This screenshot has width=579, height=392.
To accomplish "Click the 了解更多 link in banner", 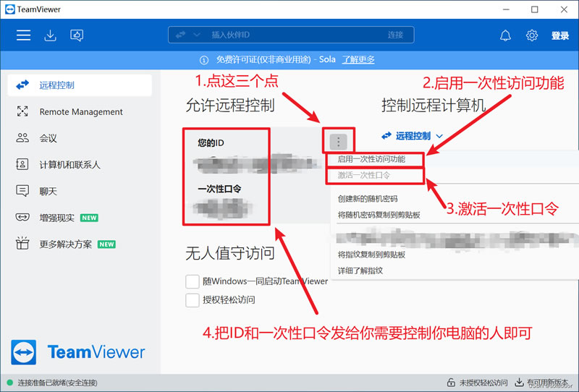I will point(359,59).
